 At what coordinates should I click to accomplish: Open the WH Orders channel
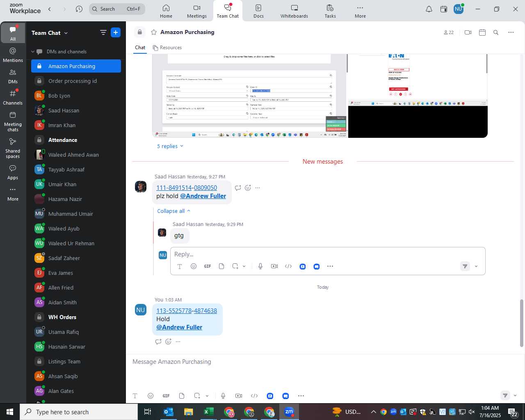[76, 317]
